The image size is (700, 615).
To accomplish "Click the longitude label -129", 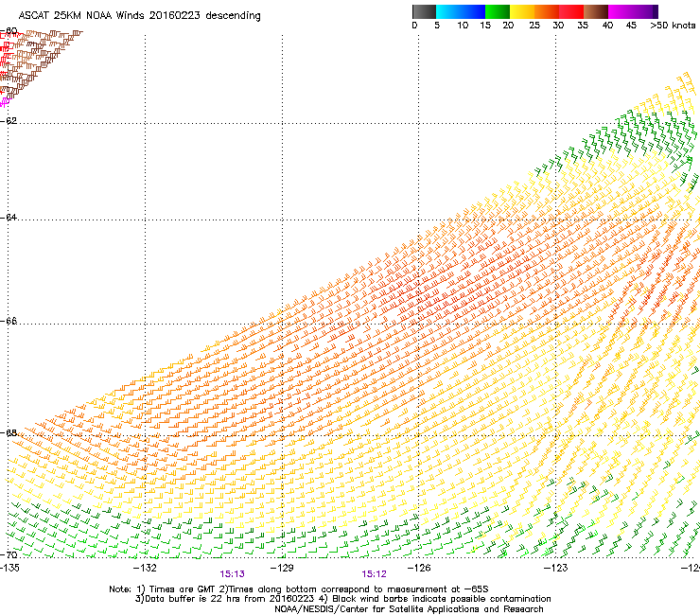I will click(282, 568).
